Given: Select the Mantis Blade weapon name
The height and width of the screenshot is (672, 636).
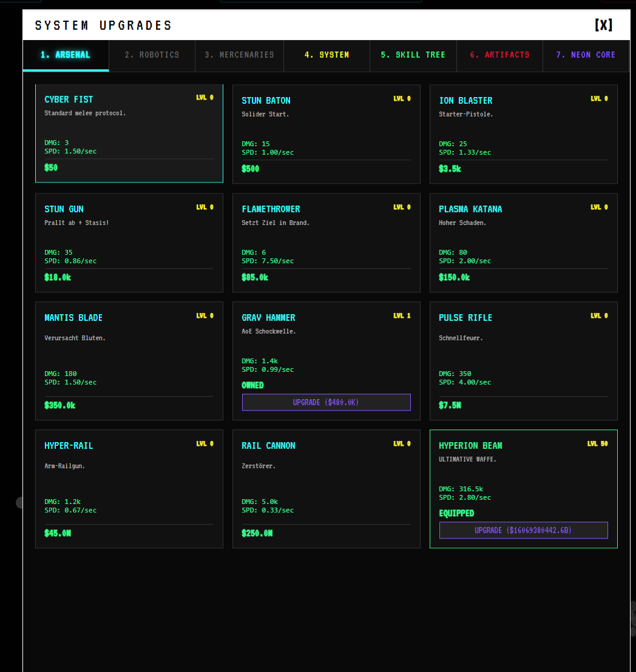Looking at the screenshot, I should [x=73, y=318].
